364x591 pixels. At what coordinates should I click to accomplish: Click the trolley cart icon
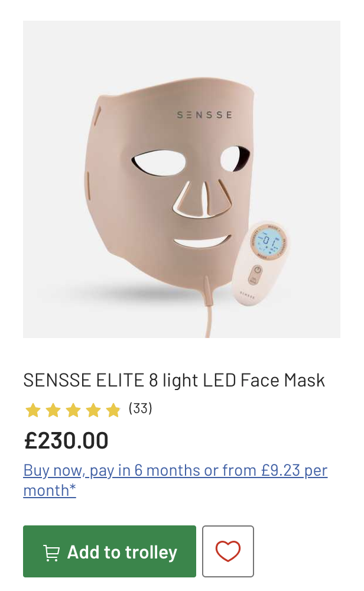51,553
